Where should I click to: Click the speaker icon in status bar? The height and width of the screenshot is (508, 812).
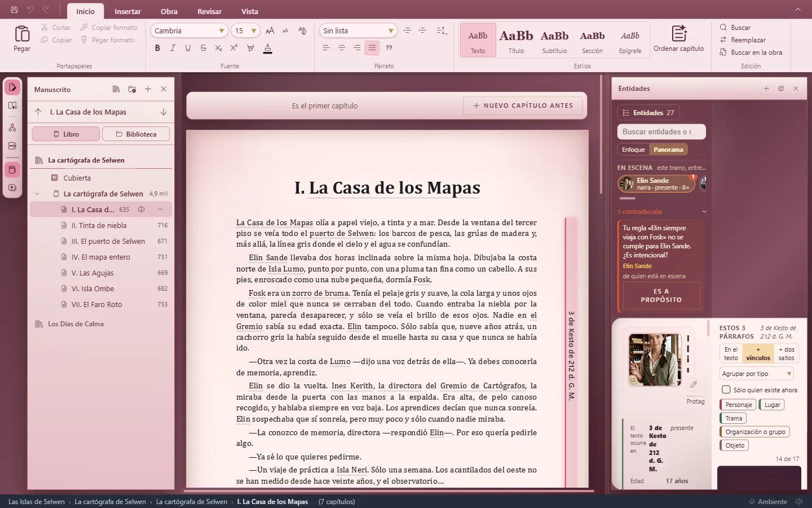tap(799, 501)
